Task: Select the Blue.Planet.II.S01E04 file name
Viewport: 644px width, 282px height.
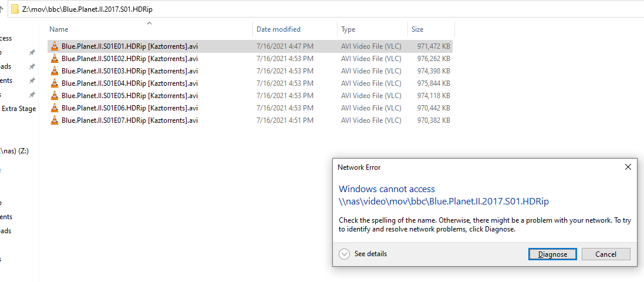Action: coord(129,83)
